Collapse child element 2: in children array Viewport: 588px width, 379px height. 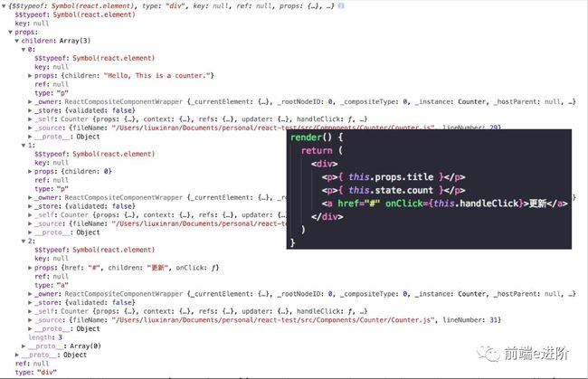pos(24,241)
